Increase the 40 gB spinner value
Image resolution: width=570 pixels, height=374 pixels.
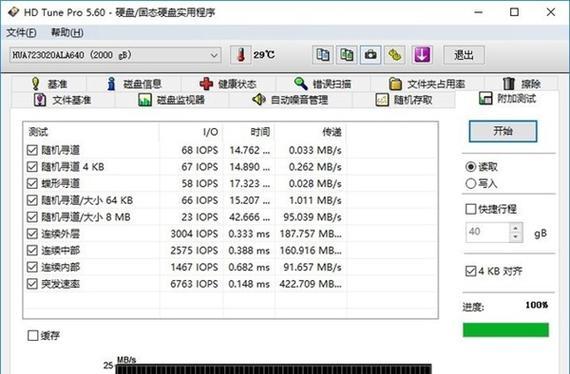coord(515,228)
